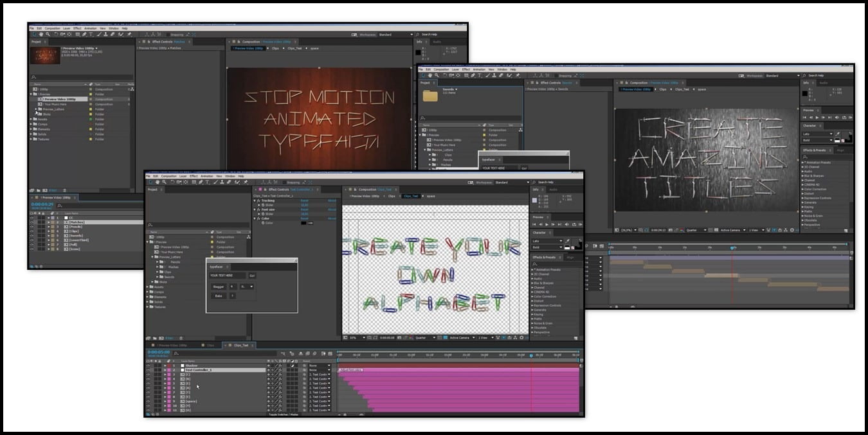Click Reset for the Color effect
This screenshot has height=435, width=868.
305,218
